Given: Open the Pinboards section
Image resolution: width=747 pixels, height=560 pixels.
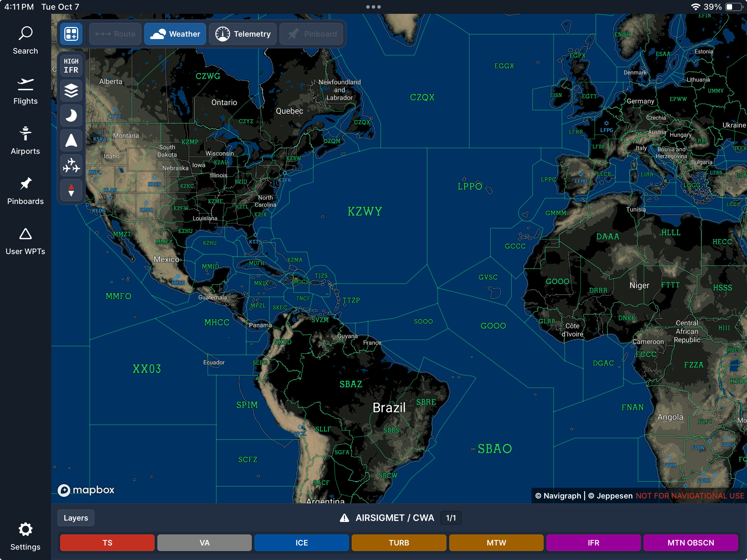Looking at the screenshot, I should [25, 191].
